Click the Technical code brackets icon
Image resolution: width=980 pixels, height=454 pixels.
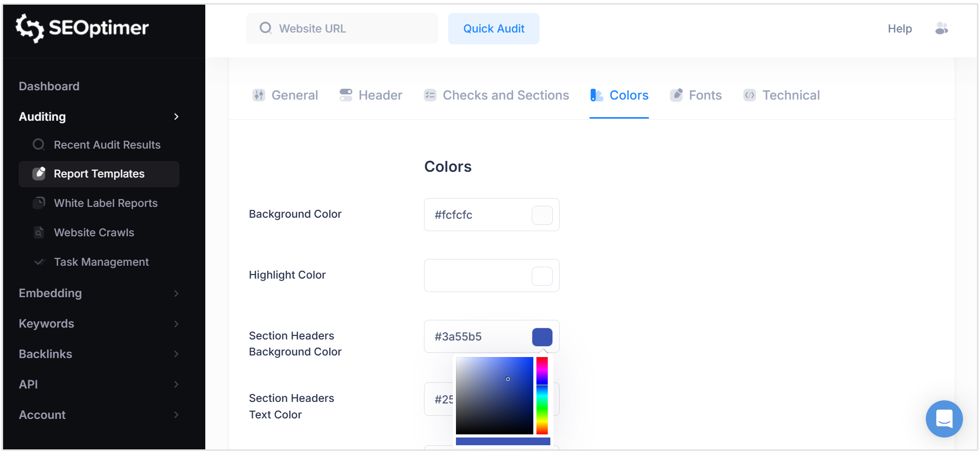point(749,95)
